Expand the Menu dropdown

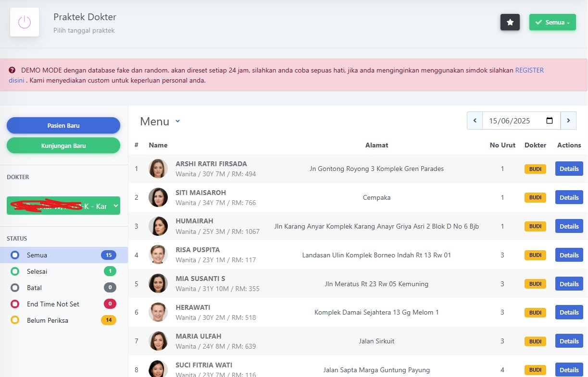point(160,122)
